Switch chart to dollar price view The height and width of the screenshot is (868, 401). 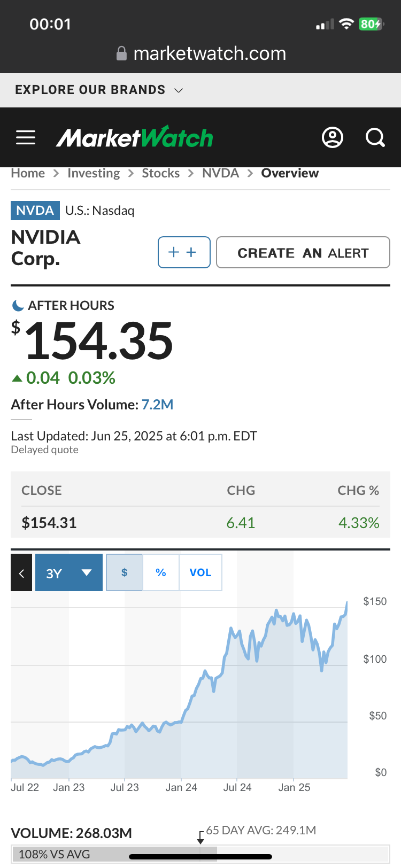[125, 572]
